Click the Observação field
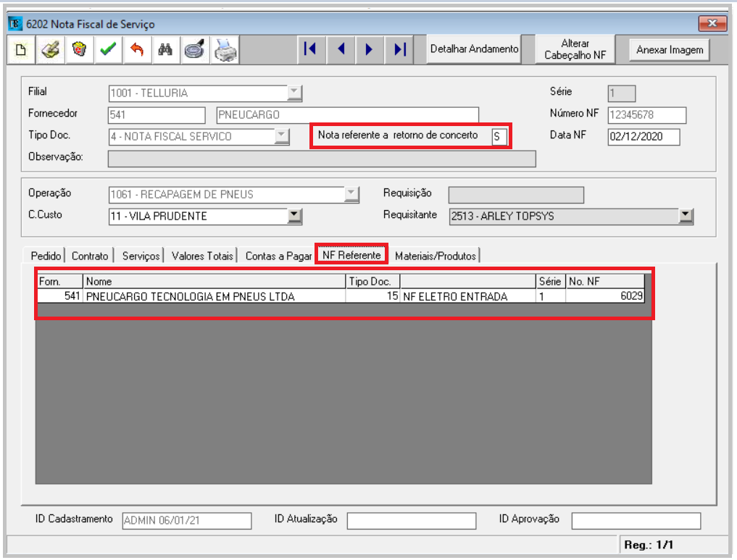This screenshot has height=560, width=737. click(322, 159)
